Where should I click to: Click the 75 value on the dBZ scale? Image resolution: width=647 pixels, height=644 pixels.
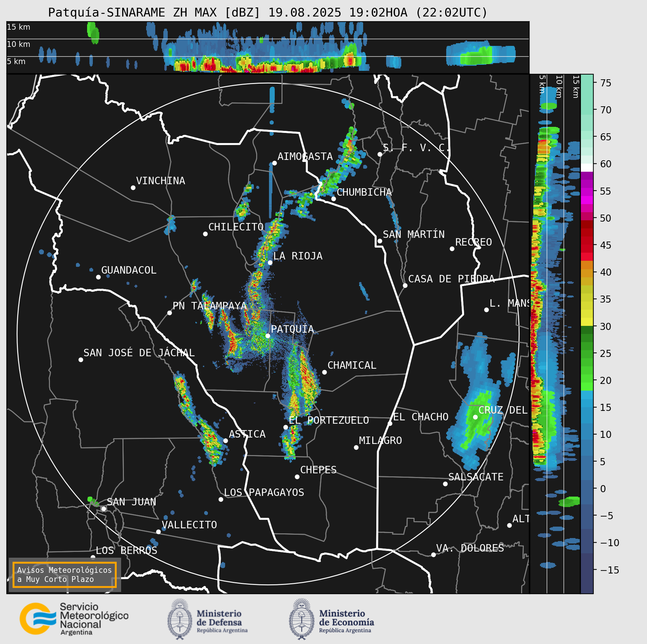click(606, 83)
